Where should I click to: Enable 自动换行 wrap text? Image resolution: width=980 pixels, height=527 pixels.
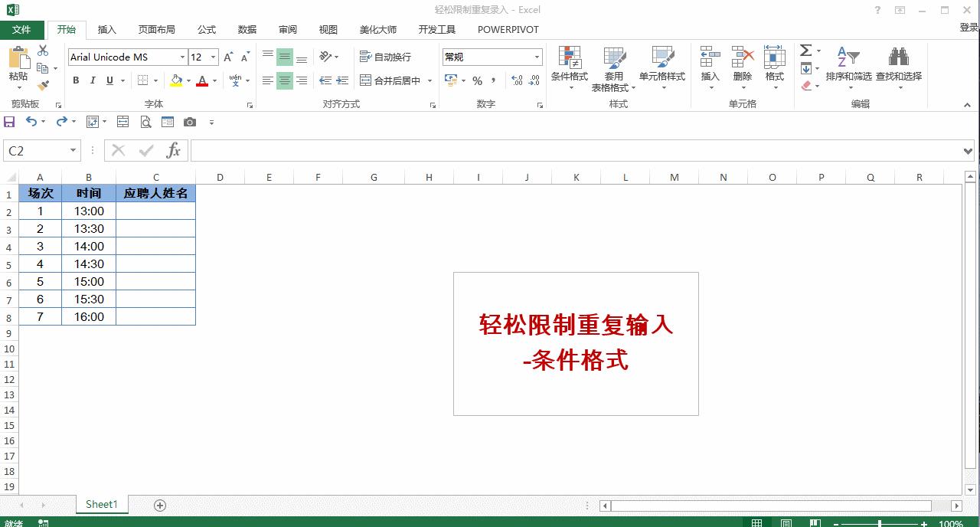387,56
